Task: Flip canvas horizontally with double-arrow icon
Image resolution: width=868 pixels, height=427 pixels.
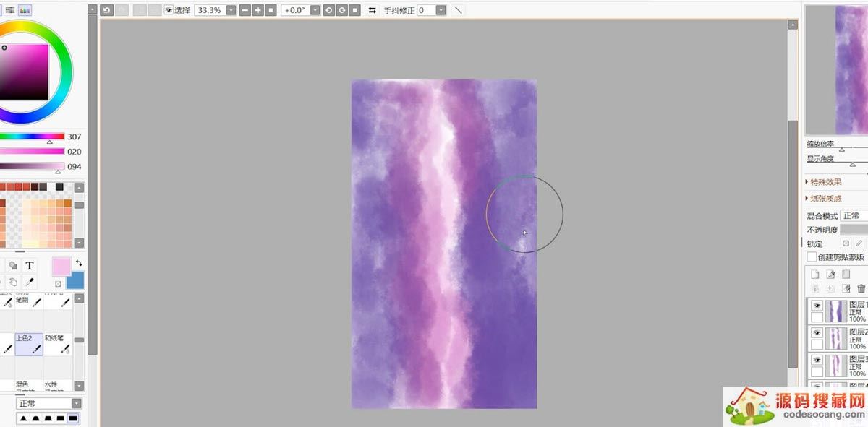Action: pos(373,10)
